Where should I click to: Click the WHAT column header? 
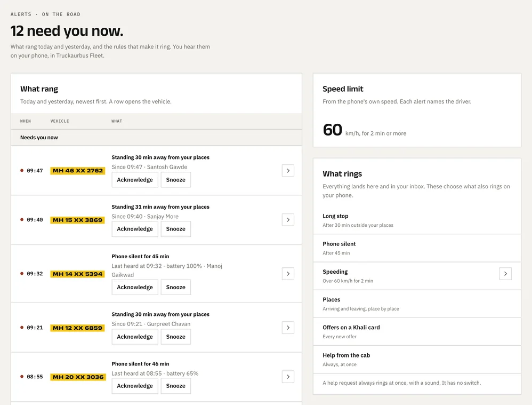[117, 121]
